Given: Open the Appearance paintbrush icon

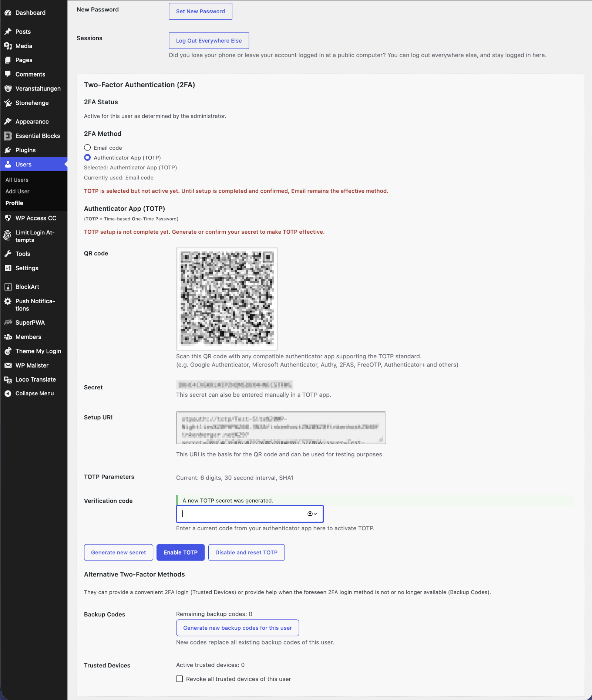Looking at the screenshot, I should 8,121.
